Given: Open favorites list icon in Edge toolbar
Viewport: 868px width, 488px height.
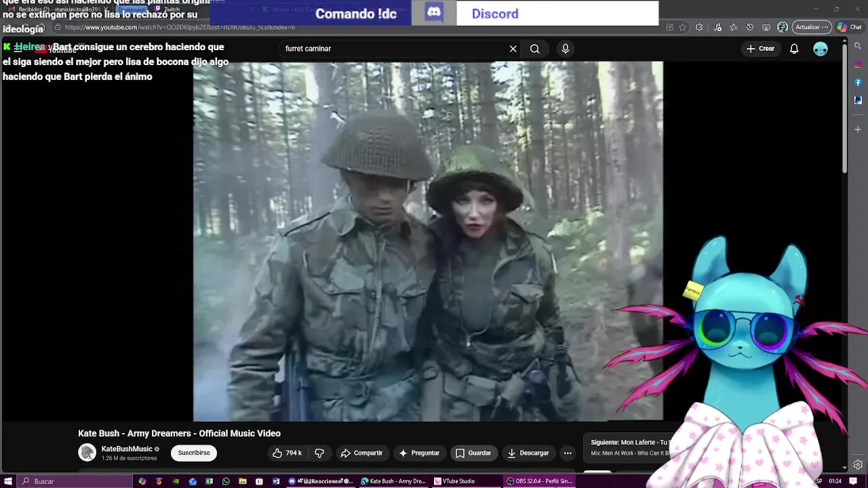Looking at the screenshot, I should 734,27.
